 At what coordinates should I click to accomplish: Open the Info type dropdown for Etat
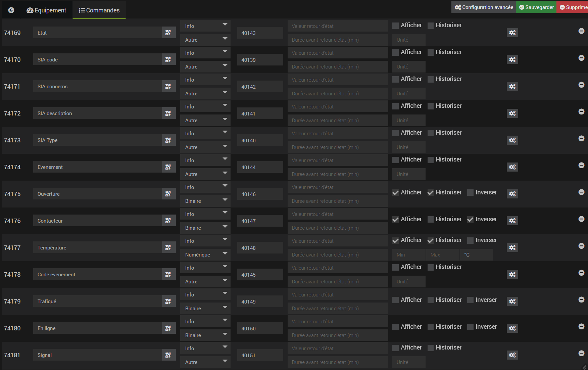click(205, 26)
